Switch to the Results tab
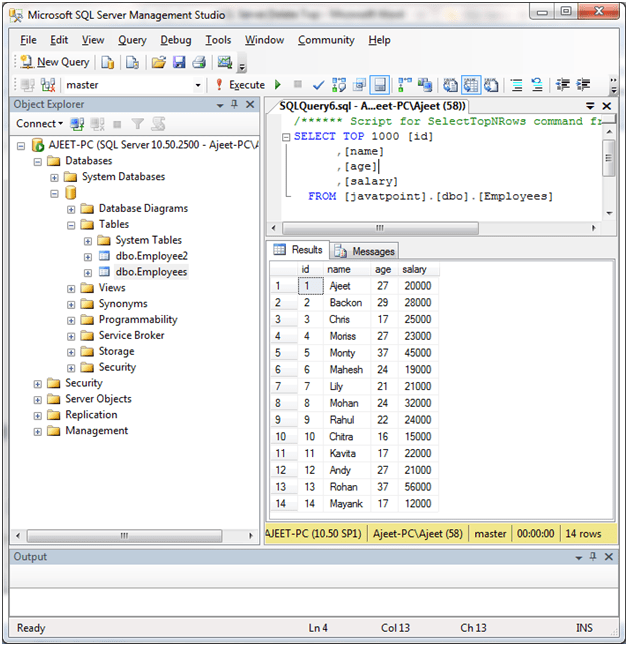The image size is (628, 646). click(298, 250)
